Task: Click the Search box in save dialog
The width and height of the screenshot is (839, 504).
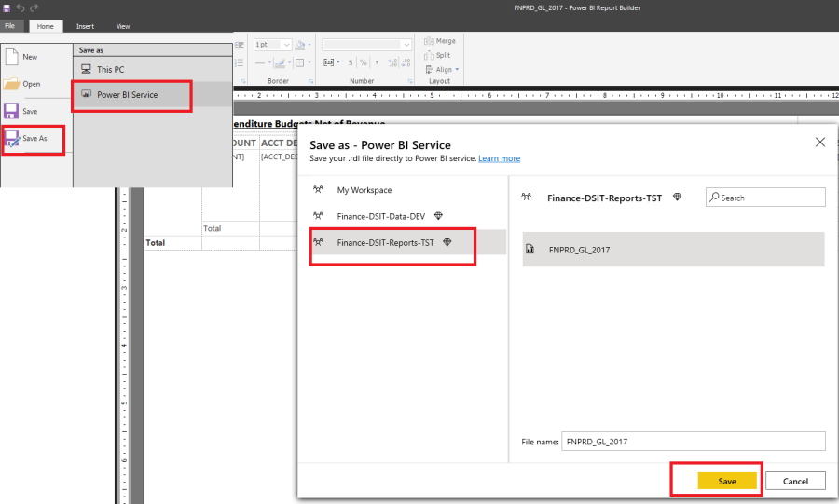Action: [765, 198]
